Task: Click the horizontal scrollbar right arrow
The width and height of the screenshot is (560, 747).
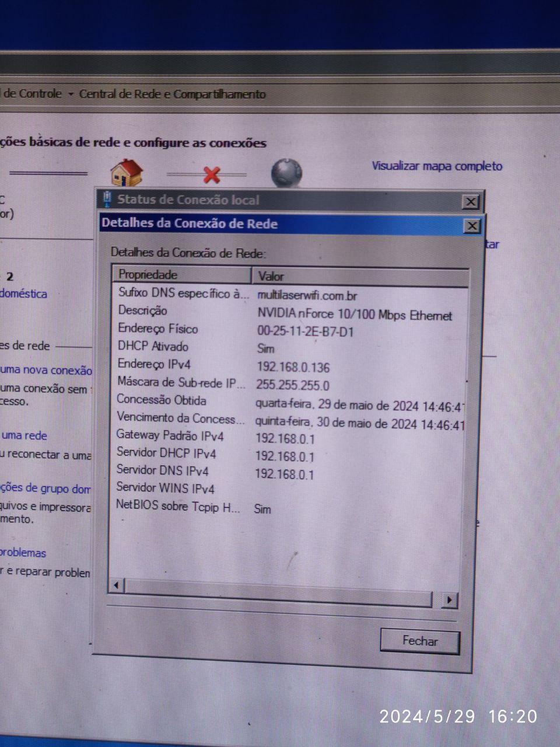Action: pos(449,599)
